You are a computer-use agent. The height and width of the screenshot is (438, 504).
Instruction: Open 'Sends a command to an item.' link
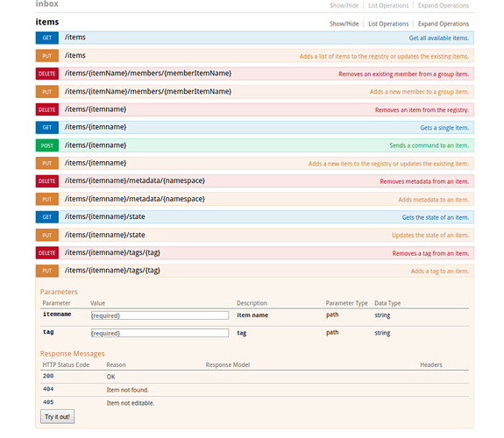(x=429, y=145)
